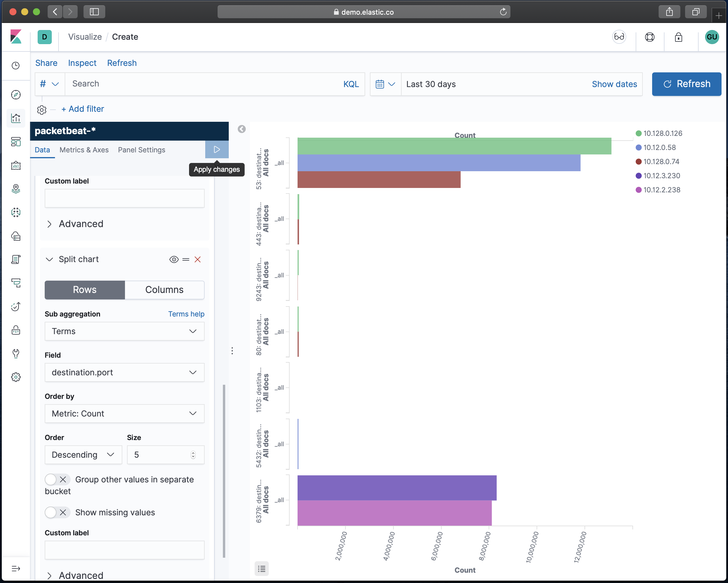Open the Order by Metric: Count dropdown
This screenshot has width=728, height=583.
click(124, 414)
